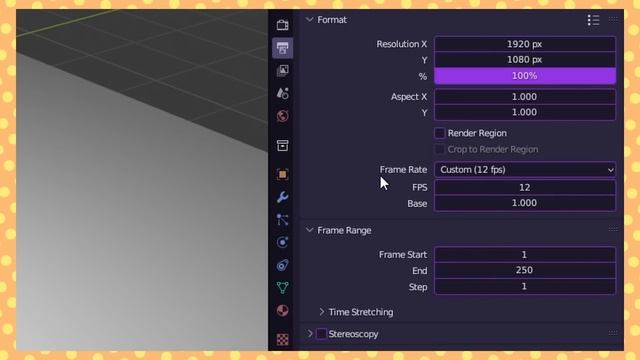Click the Aspect Y field
The width and height of the screenshot is (640, 360).
(x=525, y=112)
